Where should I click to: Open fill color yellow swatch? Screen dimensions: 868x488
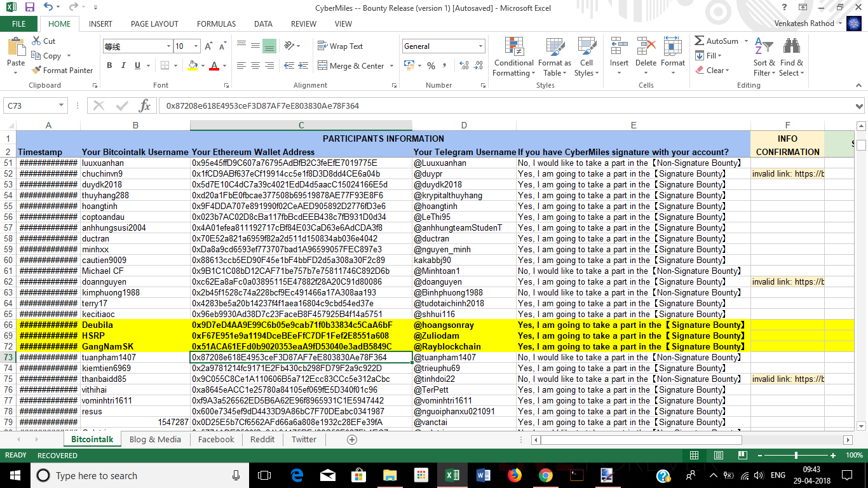(193, 65)
